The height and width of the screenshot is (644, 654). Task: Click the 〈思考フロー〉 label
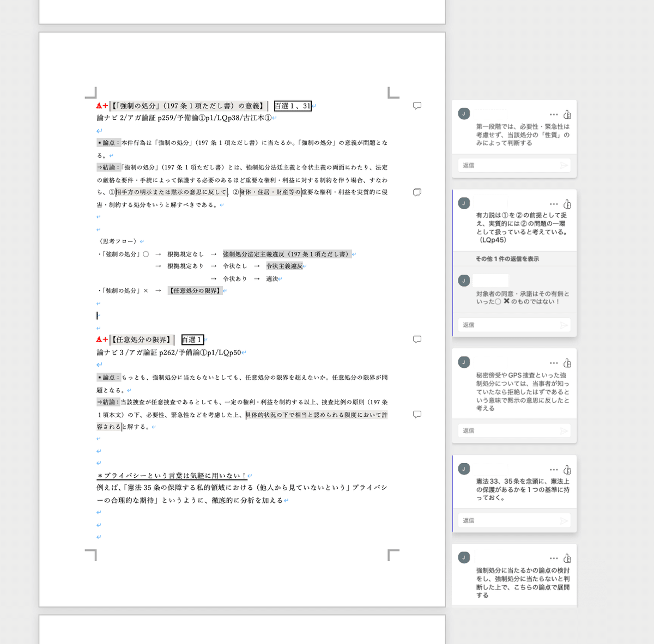118,241
